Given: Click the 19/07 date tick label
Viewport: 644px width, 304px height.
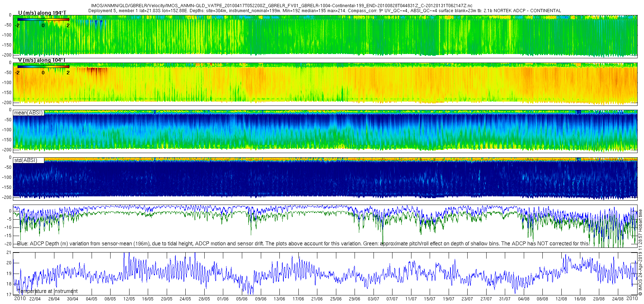Looking at the screenshot, I should [x=449, y=299].
